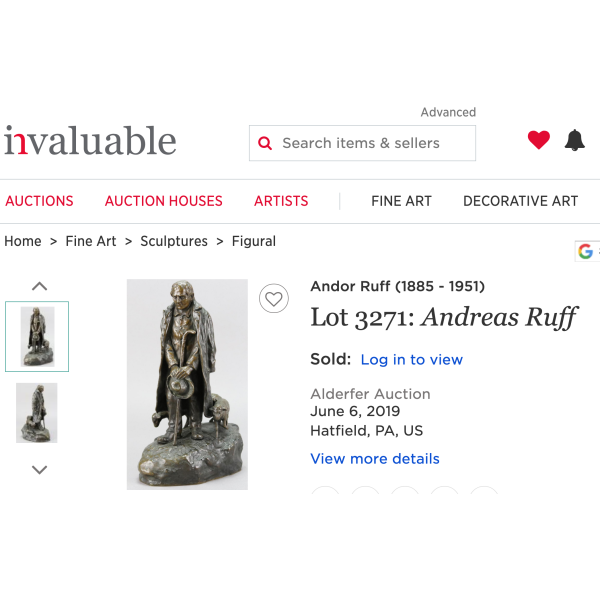600x600 pixels.
Task: Open the Decorative Art category
Action: [521, 201]
